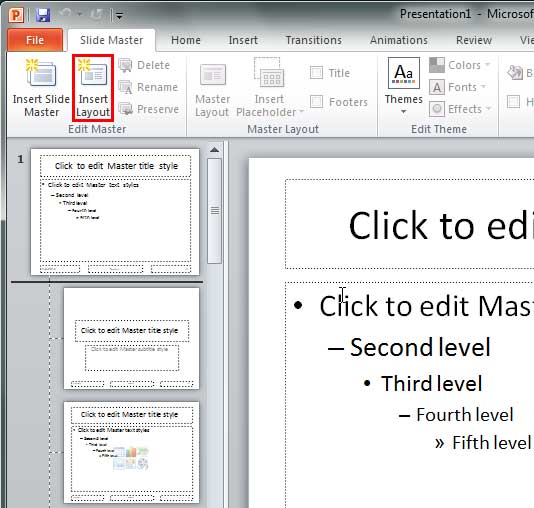Open the Effects dropdown arrow
Viewport: 534px width, 508px height.
coord(488,108)
